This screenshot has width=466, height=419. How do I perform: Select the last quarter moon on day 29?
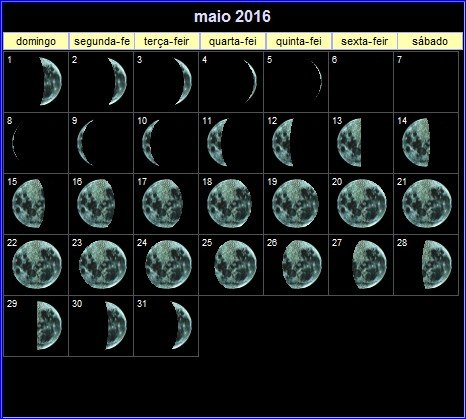tap(49, 325)
